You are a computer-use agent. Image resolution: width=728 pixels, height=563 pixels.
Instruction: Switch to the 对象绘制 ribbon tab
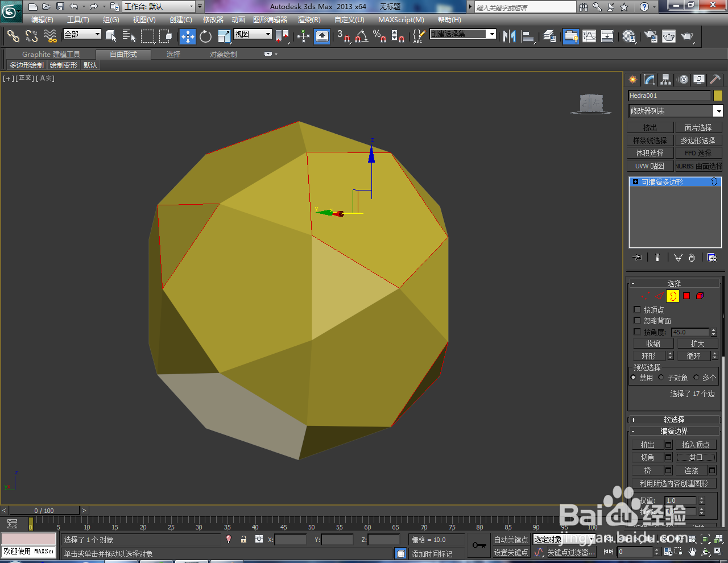coord(223,54)
